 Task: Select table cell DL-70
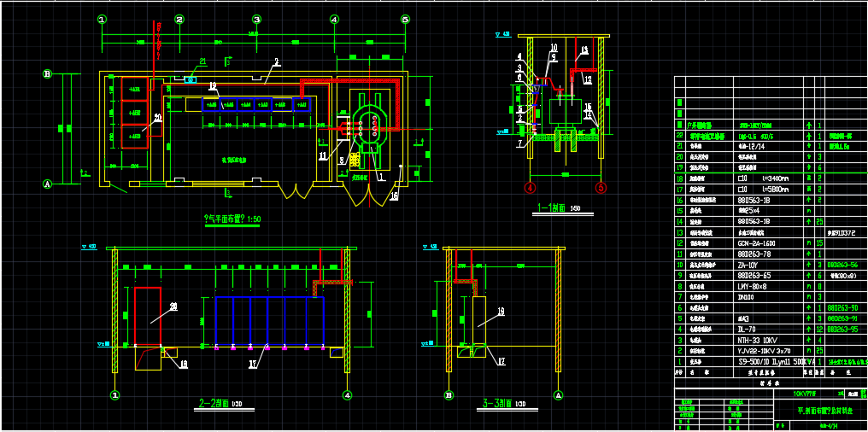click(x=747, y=329)
